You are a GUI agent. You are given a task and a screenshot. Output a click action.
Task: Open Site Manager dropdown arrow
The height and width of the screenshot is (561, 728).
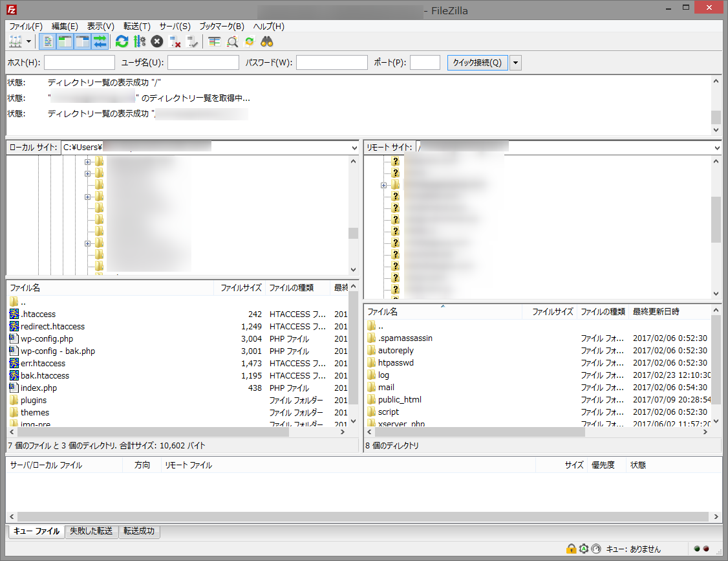click(x=29, y=42)
